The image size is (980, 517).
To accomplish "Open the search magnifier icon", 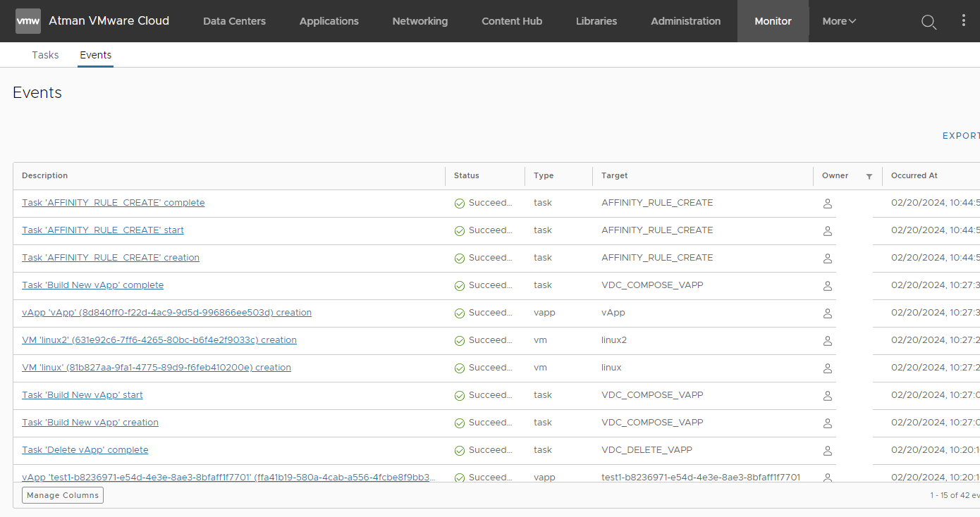I will 929,22.
